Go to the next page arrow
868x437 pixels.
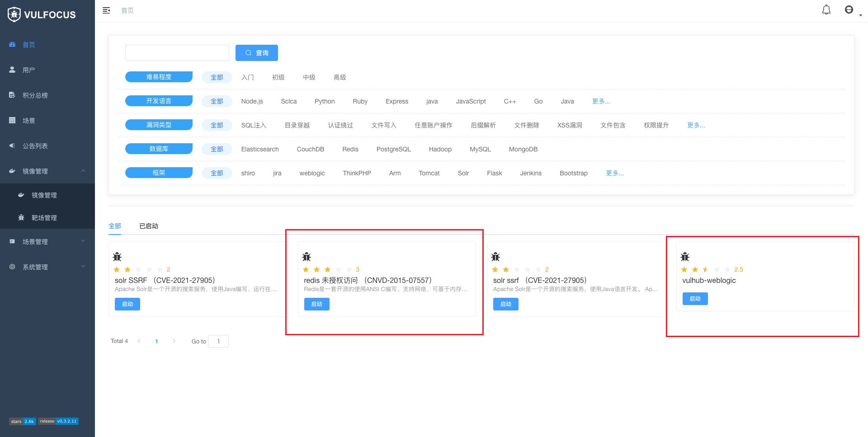pyautogui.click(x=174, y=341)
